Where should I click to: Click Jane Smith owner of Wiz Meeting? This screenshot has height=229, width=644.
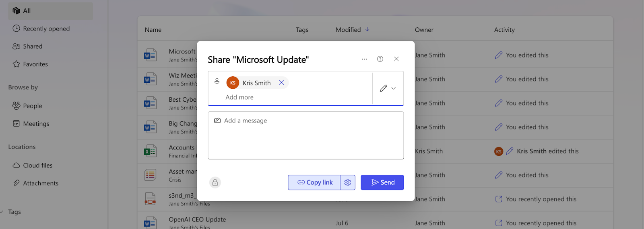click(x=430, y=79)
